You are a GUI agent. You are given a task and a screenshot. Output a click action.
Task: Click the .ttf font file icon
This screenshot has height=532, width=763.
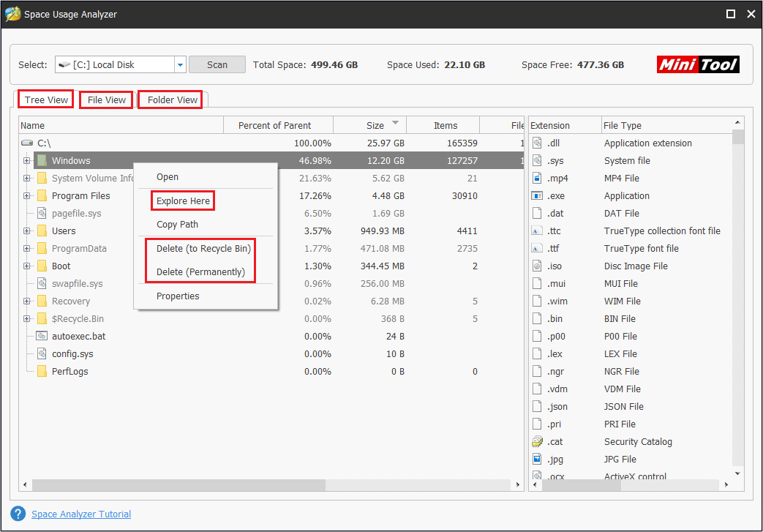click(x=537, y=248)
